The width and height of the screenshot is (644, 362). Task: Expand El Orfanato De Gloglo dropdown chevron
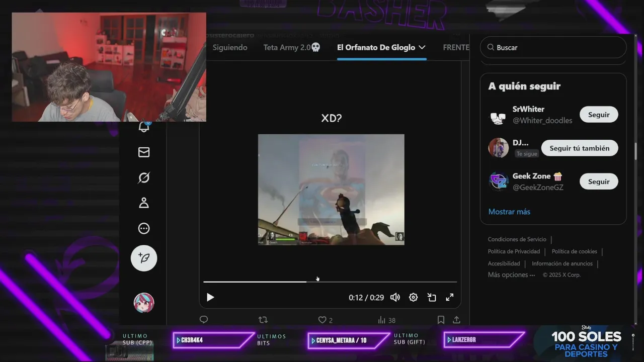coord(422,47)
